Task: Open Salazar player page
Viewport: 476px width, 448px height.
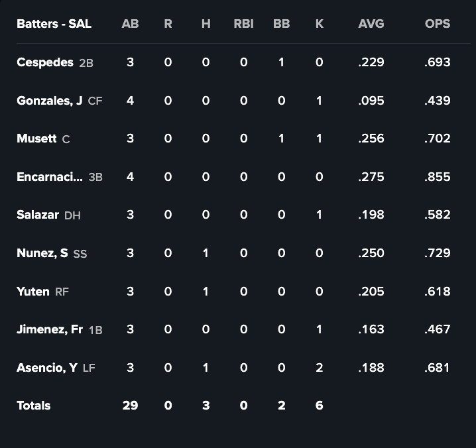Action: [x=38, y=215]
